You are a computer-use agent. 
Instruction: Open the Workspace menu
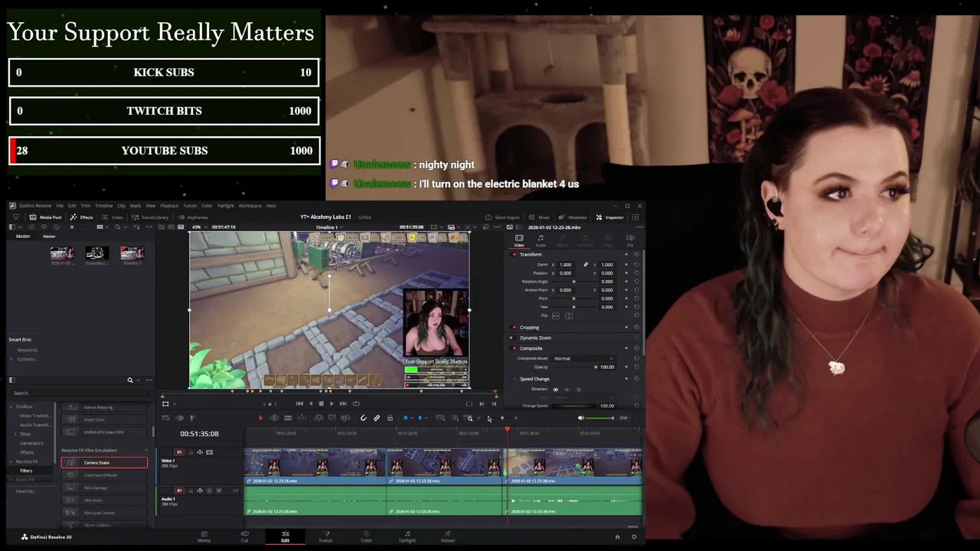click(250, 206)
